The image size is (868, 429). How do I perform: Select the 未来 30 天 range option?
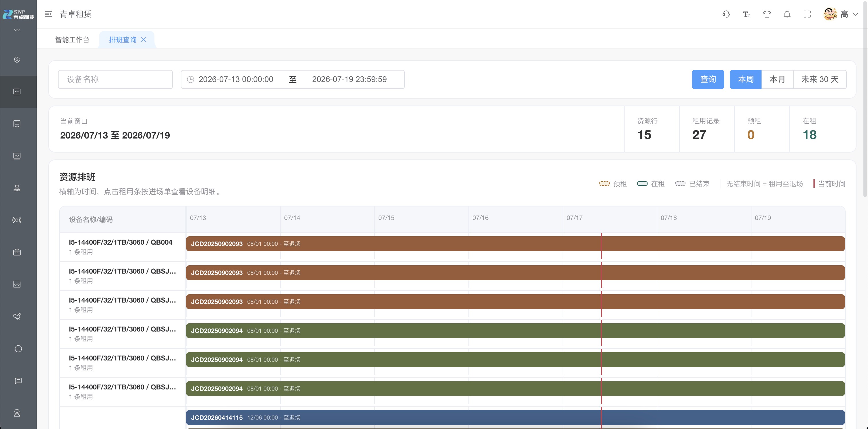(x=820, y=79)
